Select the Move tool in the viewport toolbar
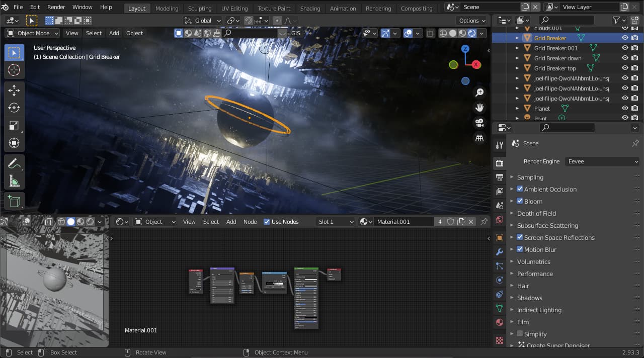Screen dimensions: 644x358 pyautogui.click(x=14, y=90)
